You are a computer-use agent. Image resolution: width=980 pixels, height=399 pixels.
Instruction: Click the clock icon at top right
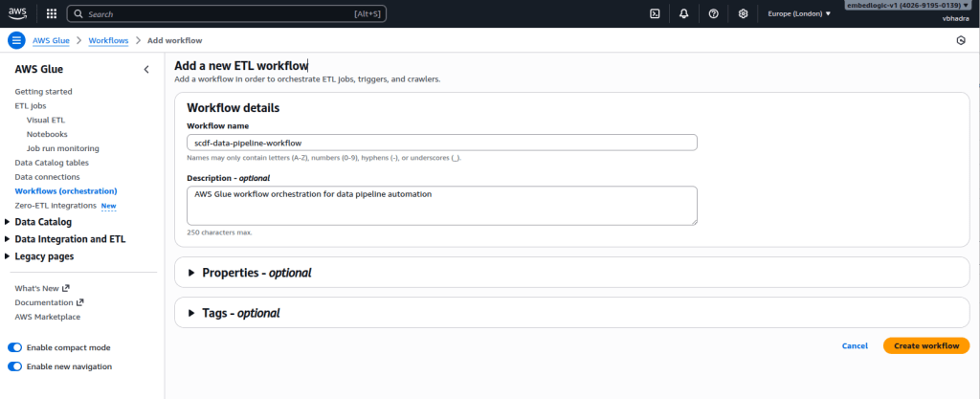[x=961, y=40]
